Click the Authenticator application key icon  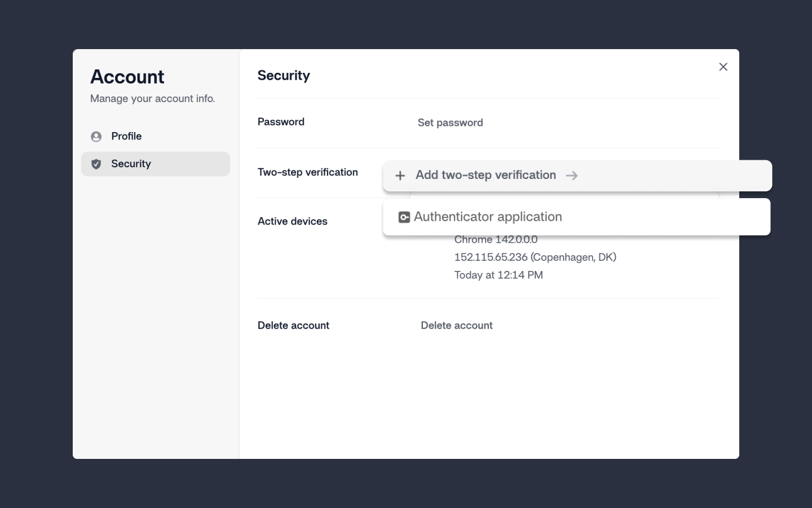coord(404,217)
